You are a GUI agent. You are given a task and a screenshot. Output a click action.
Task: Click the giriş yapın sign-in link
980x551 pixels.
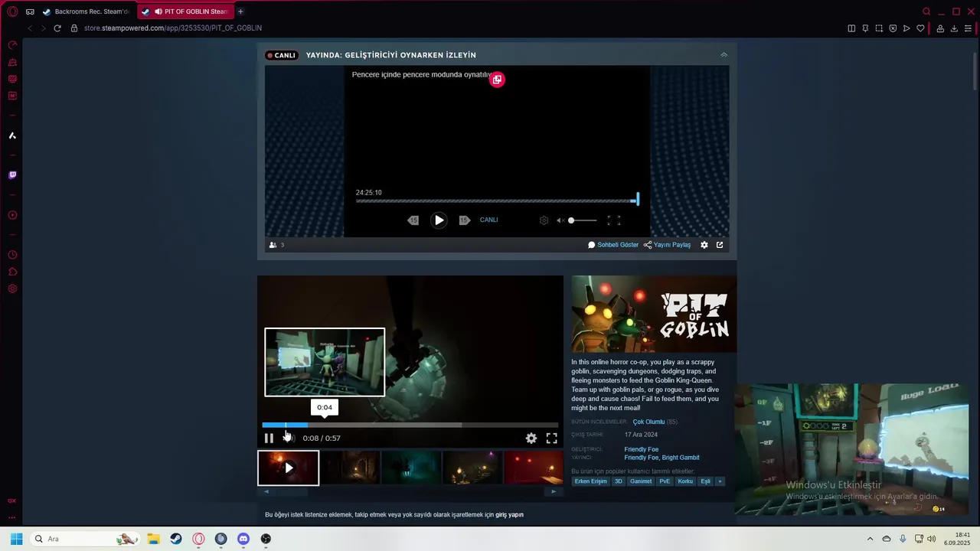509,515
